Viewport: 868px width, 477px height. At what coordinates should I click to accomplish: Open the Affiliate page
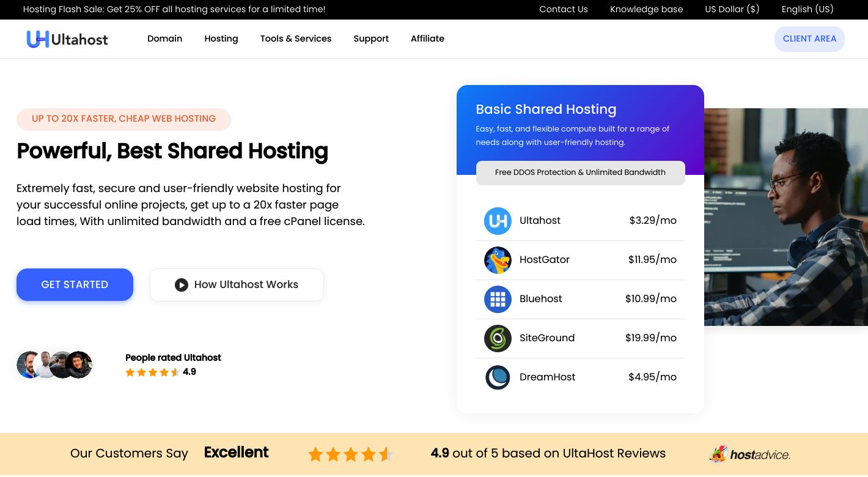point(427,39)
